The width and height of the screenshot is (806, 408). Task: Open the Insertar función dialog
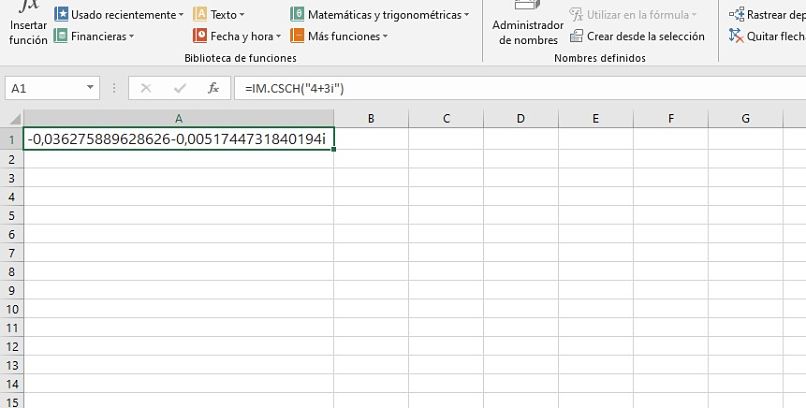click(28, 23)
